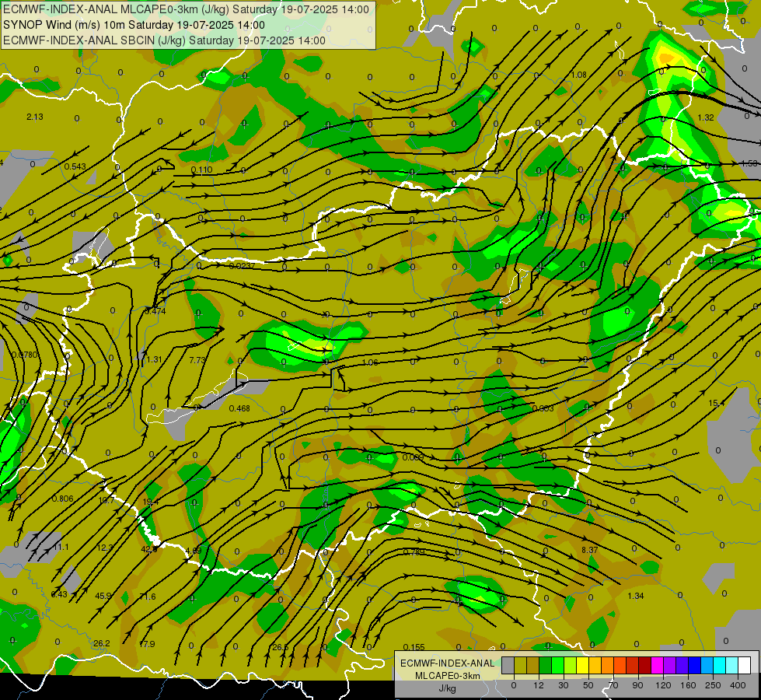Click the legend title ECMWF-INDEX-ANAL

tap(447, 663)
